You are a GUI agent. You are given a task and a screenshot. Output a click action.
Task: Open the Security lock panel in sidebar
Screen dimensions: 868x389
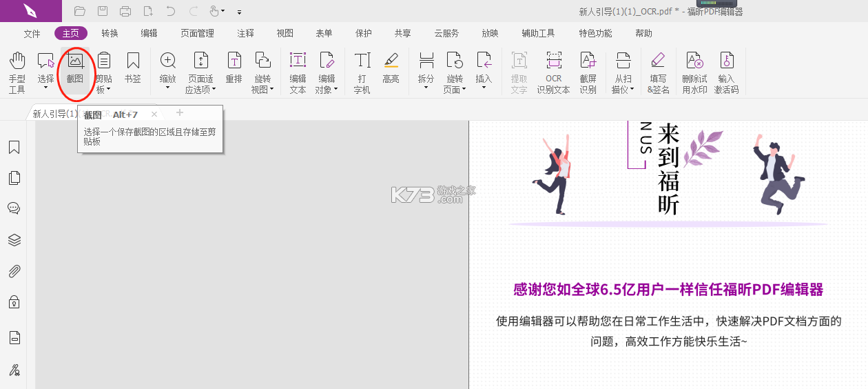click(14, 301)
